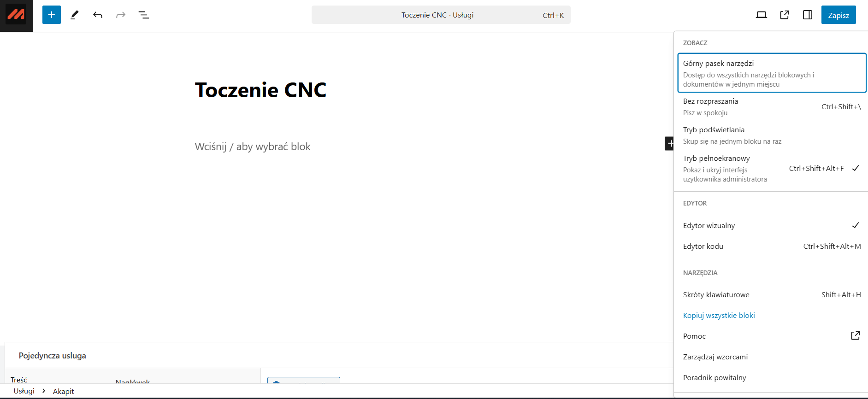Toggle the Settings sidebar panel icon
This screenshot has height=399, width=868.
808,15
